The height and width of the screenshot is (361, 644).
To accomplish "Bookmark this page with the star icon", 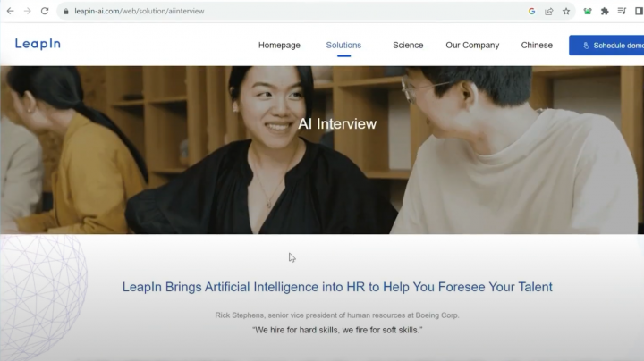I will pyautogui.click(x=566, y=11).
